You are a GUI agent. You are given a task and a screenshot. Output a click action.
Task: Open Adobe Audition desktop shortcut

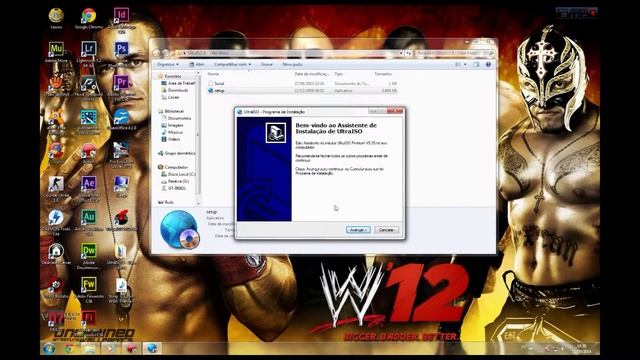point(89,222)
